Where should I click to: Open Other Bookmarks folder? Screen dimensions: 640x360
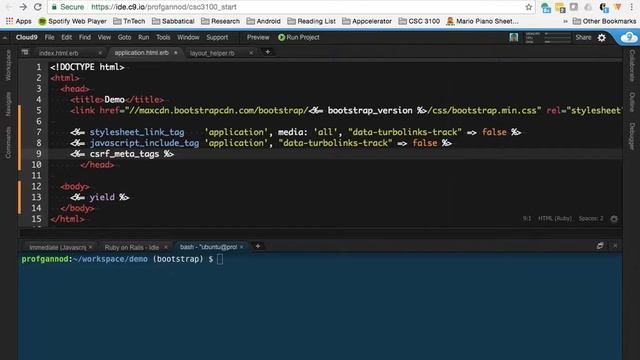(x=604, y=21)
